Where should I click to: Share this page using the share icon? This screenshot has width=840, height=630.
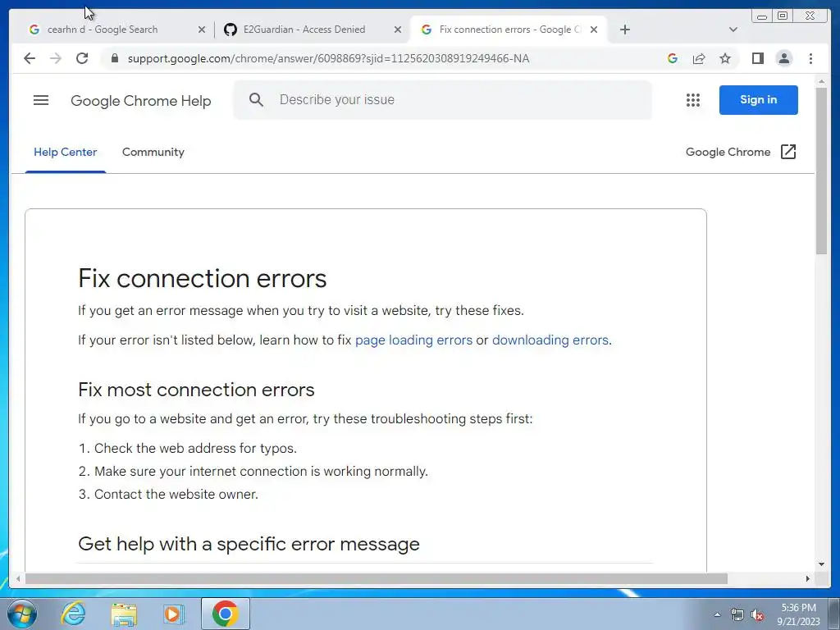699,58
